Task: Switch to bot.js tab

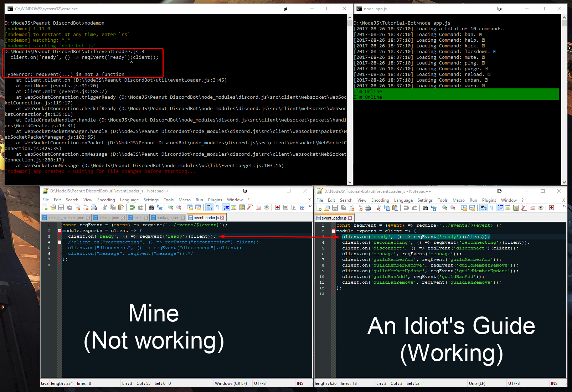Action: point(138,218)
